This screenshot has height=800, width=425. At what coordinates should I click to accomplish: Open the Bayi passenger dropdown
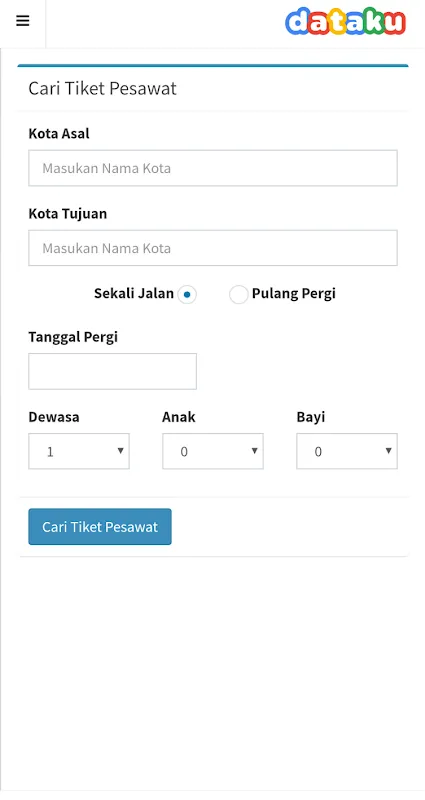347,451
